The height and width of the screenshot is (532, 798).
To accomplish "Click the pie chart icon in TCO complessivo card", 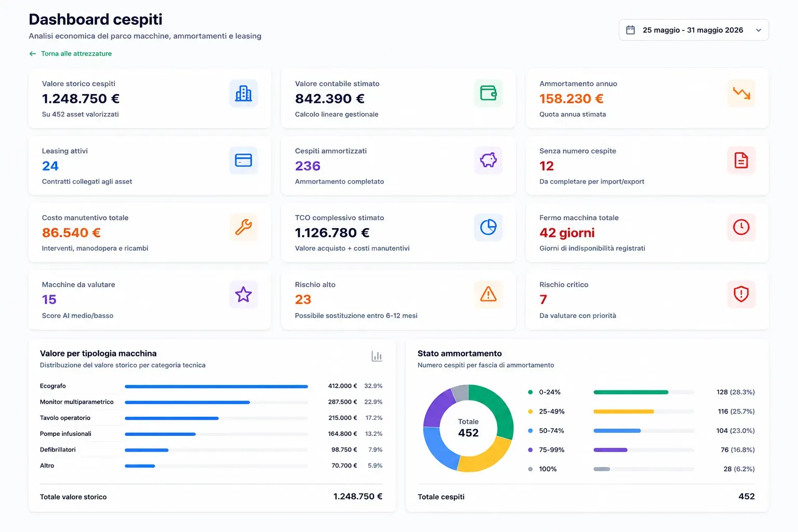I will click(x=488, y=227).
